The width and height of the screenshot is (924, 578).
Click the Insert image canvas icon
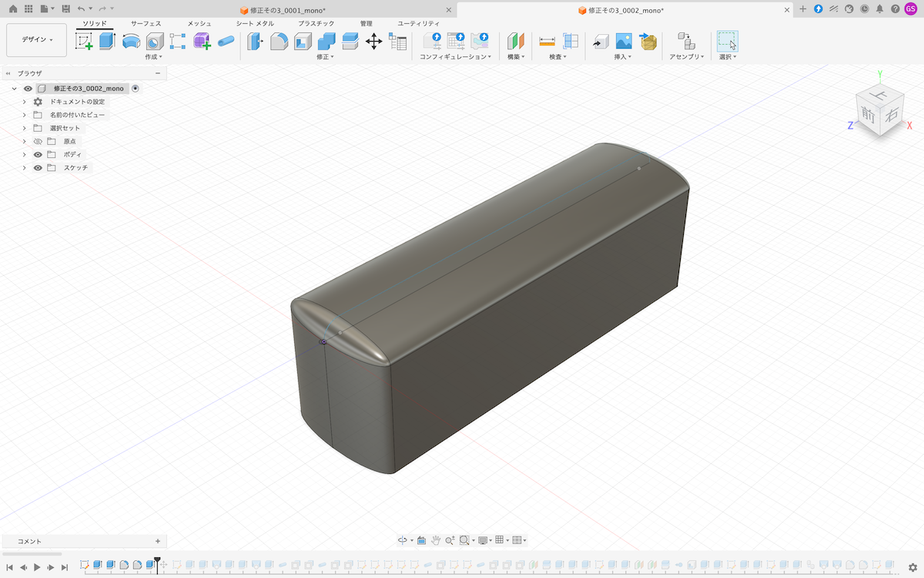pos(624,42)
